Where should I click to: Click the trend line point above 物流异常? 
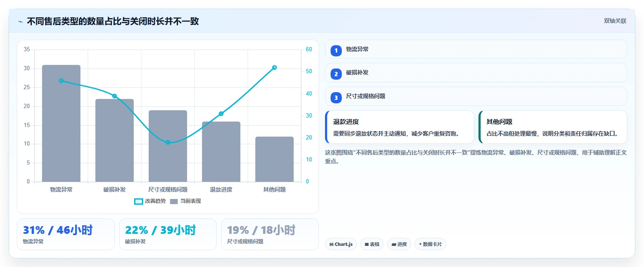[61, 81]
